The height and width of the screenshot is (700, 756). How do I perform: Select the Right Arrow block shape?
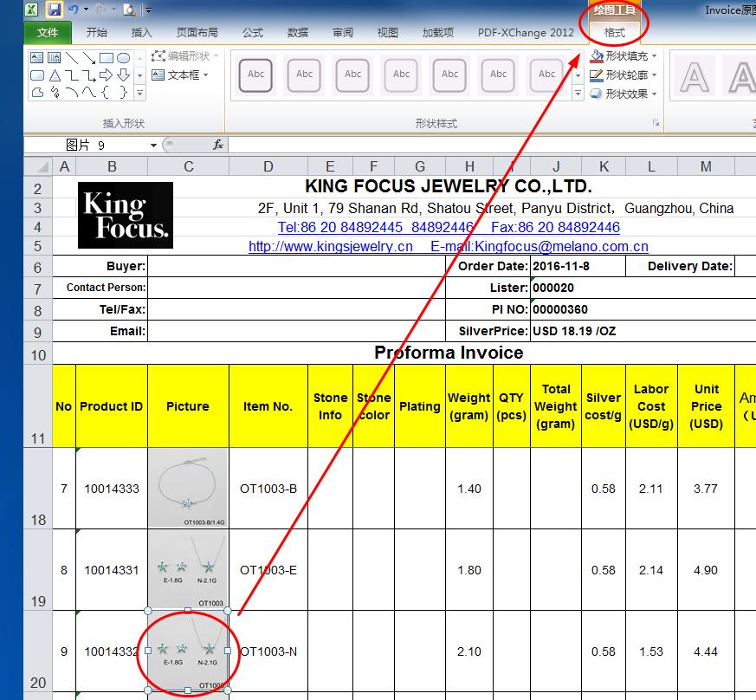click(x=107, y=75)
